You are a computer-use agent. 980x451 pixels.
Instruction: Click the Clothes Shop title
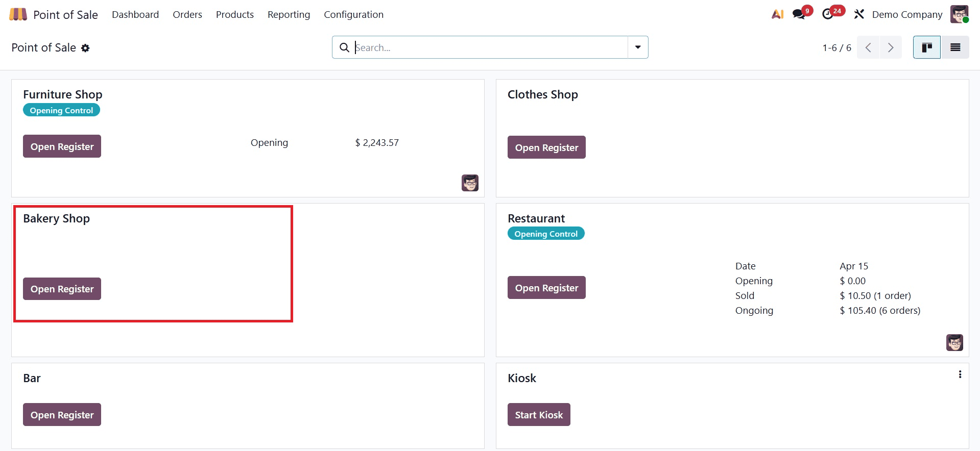(x=543, y=94)
